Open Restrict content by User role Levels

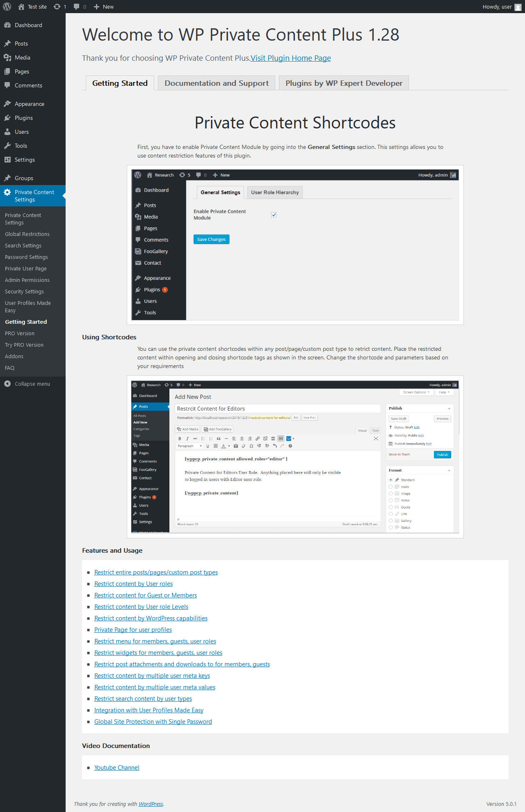pyautogui.click(x=141, y=606)
